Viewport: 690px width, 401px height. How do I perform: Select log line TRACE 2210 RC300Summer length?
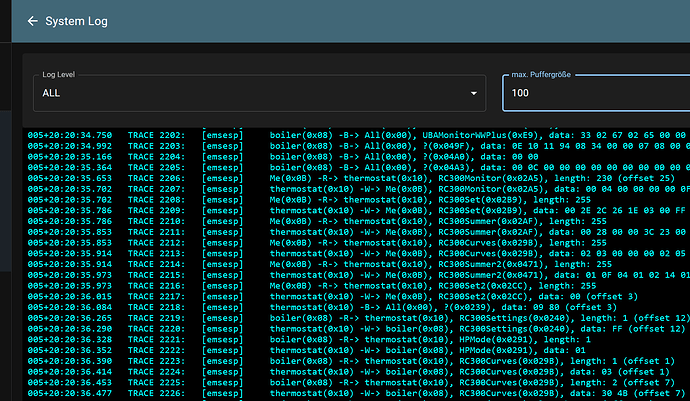(317, 221)
